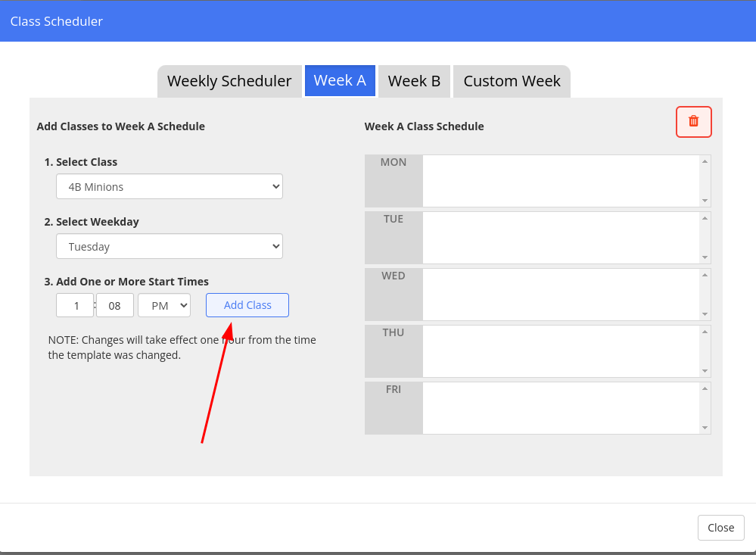Switch to the Week B tab

414,81
